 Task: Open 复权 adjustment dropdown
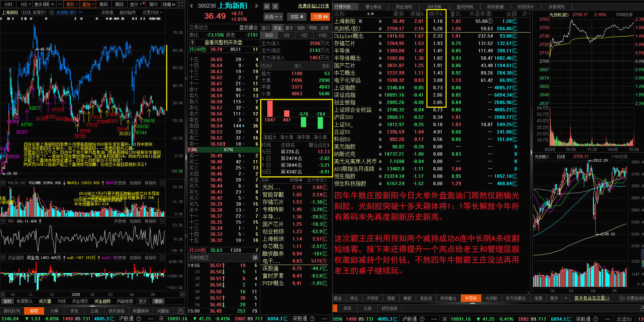(72, 4)
